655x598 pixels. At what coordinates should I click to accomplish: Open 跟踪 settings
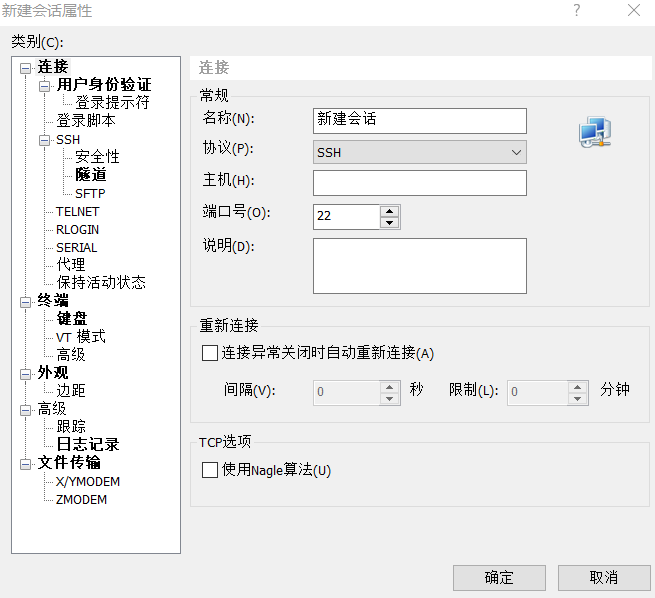pyautogui.click(x=71, y=426)
